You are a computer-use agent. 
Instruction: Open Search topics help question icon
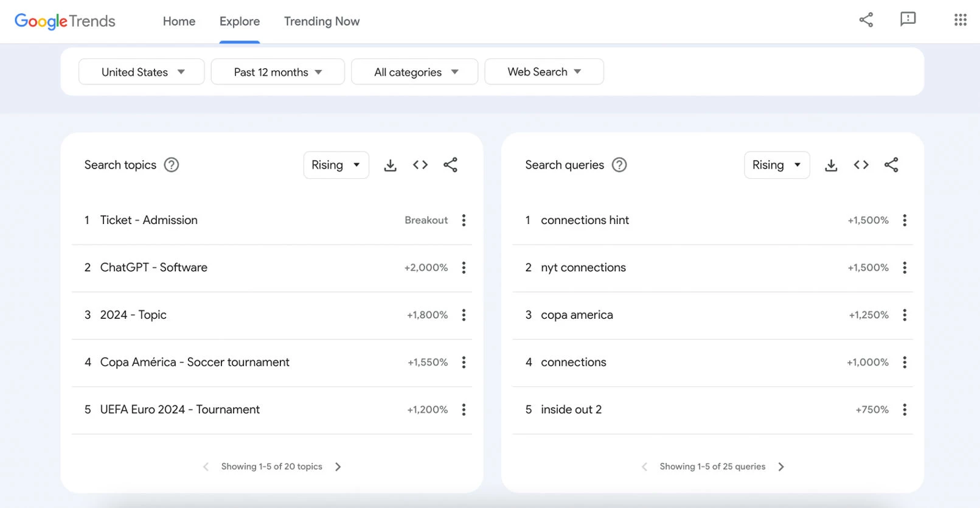172,165
